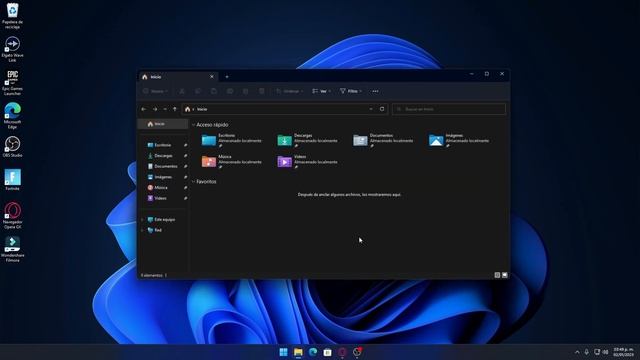Close the Inicio tab
The width and height of the screenshot is (640, 360).
[x=212, y=77]
